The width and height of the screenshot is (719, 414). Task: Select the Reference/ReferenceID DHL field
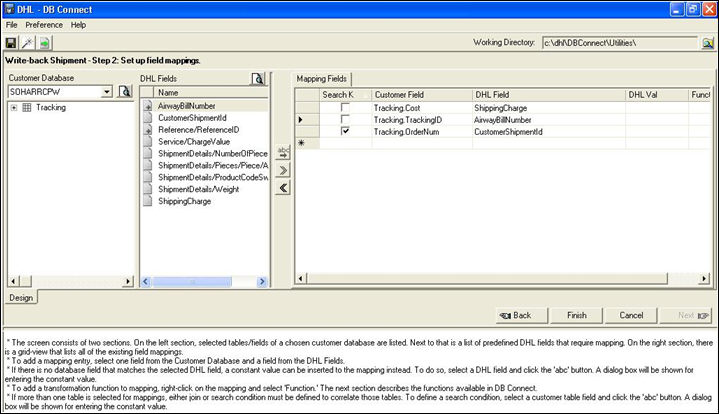click(199, 130)
